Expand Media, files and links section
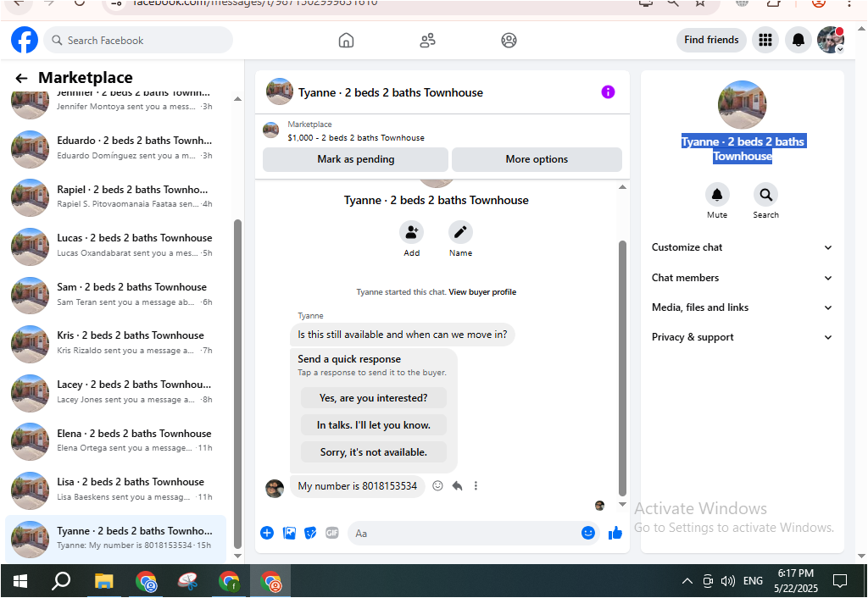This screenshot has height=598, width=868. pyautogui.click(x=742, y=307)
